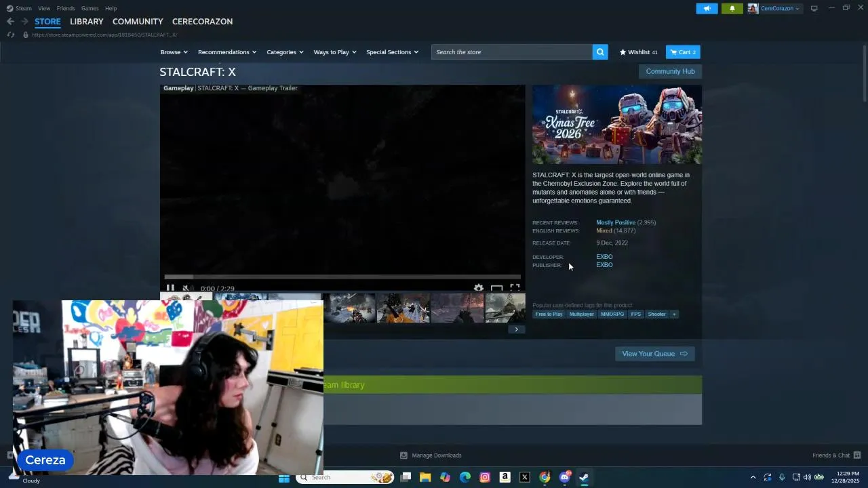Launch Microsoft Edge from the taskbar

[465, 477]
